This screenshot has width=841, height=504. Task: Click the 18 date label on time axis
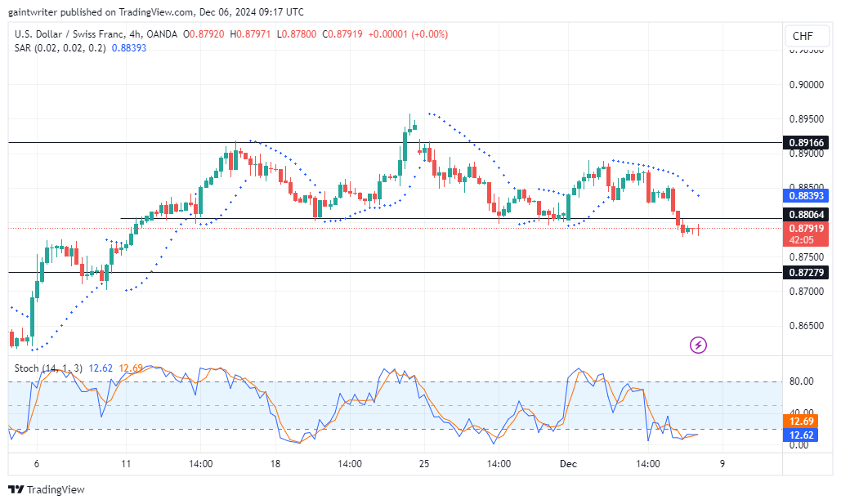275,464
